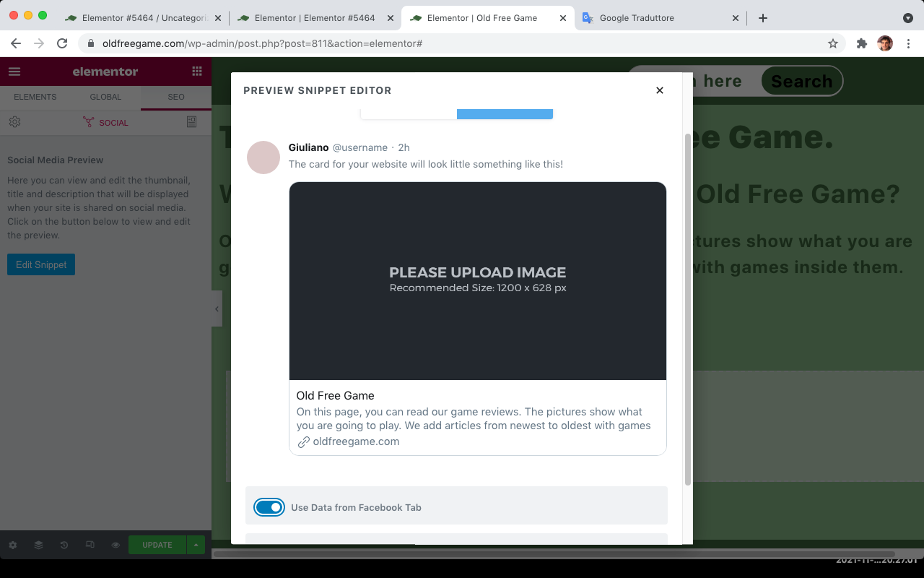The width and height of the screenshot is (924, 578).
Task: Click the blue selected preview tab at the top of the modal
Action: pos(505,113)
